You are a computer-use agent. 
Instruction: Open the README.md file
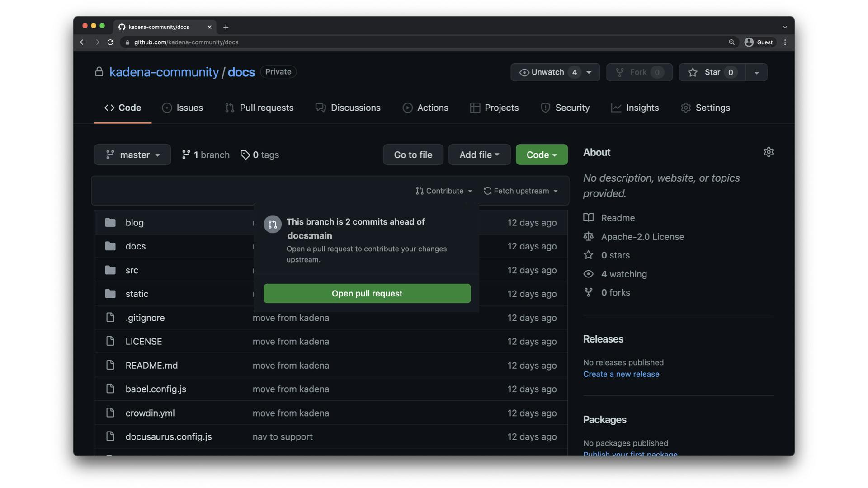(151, 365)
